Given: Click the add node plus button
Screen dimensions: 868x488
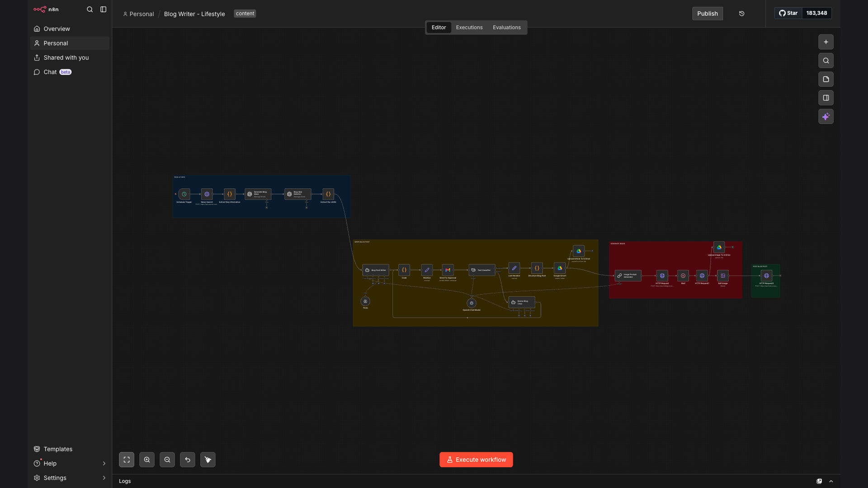Looking at the screenshot, I should pyautogui.click(x=826, y=42).
